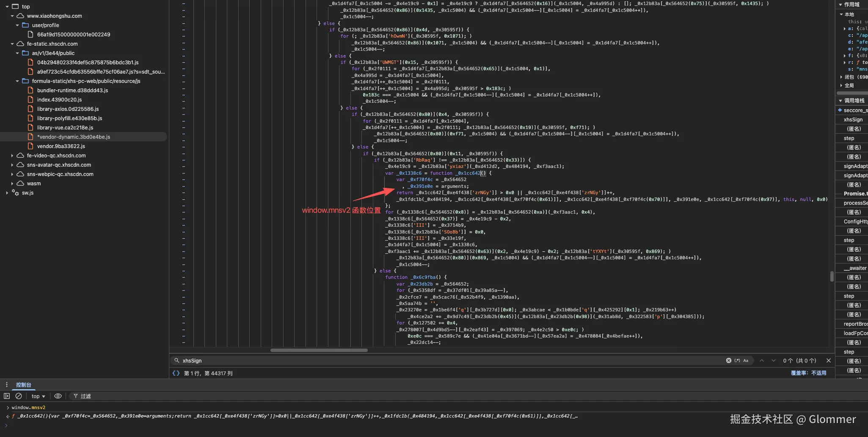This screenshot has width=868, height=437.
Task: Click the scope panel horizontal scrollbar
Action: [852, 93]
